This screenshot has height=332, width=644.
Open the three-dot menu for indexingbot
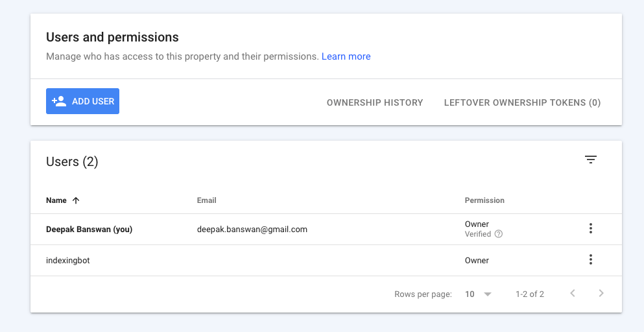tap(590, 259)
